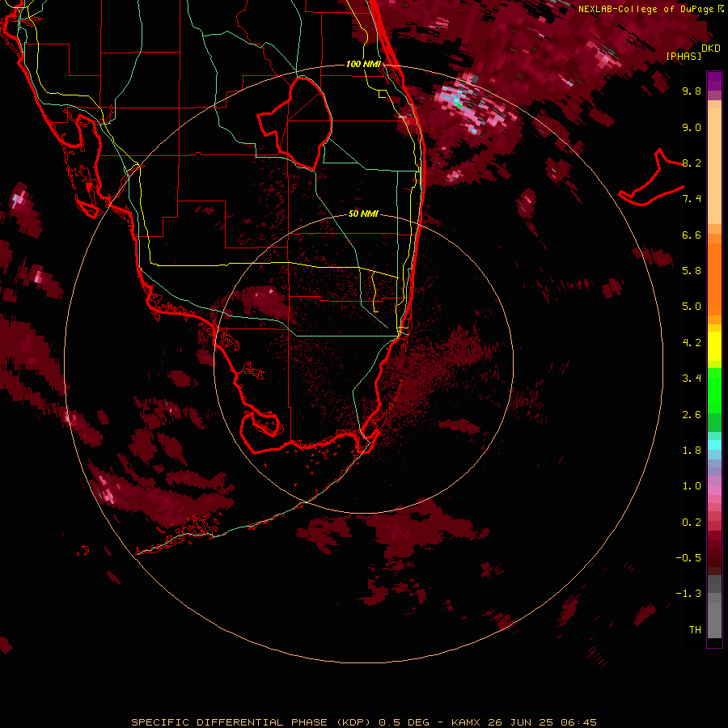Click the red island outline east of Florida
The image size is (728, 728).
(651, 179)
